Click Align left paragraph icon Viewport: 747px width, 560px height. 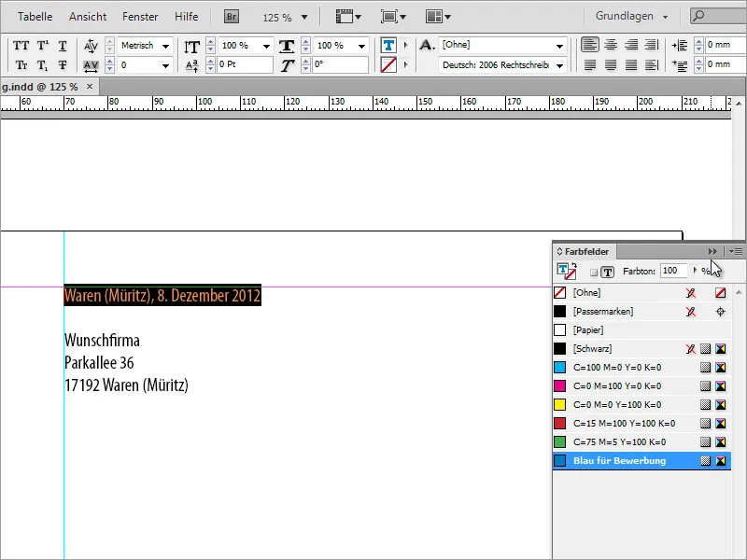[590, 45]
